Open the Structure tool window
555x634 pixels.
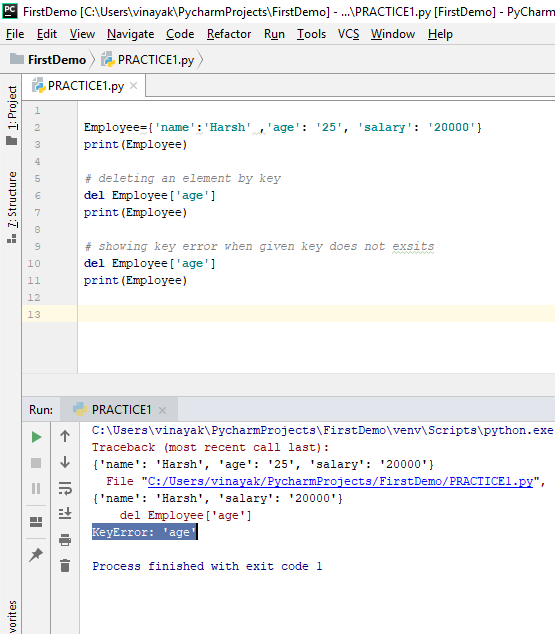tap(12, 207)
